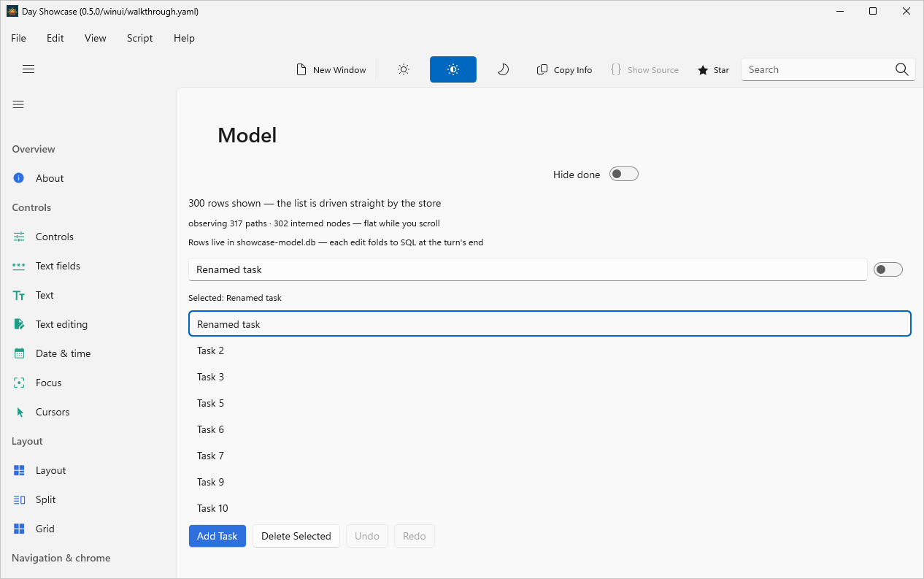Screen dimensions: 924x579
Task: Open the Script menu
Action: 140,38
